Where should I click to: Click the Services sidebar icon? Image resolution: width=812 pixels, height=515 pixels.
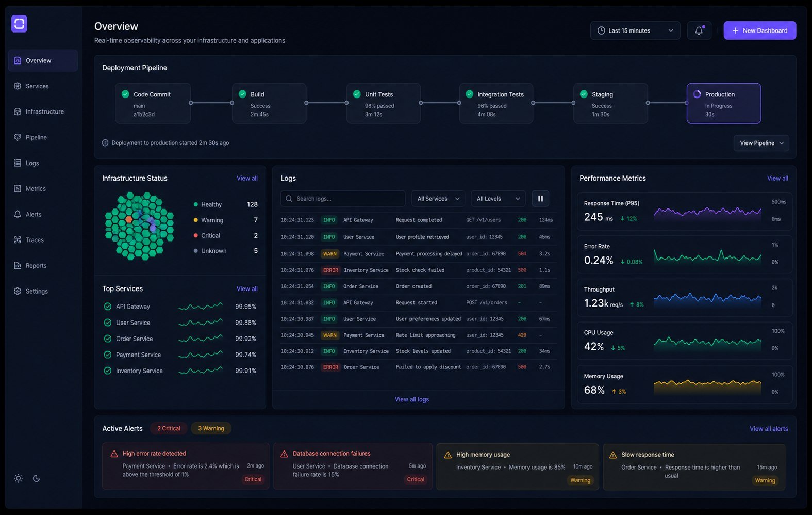tap(18, 86)
